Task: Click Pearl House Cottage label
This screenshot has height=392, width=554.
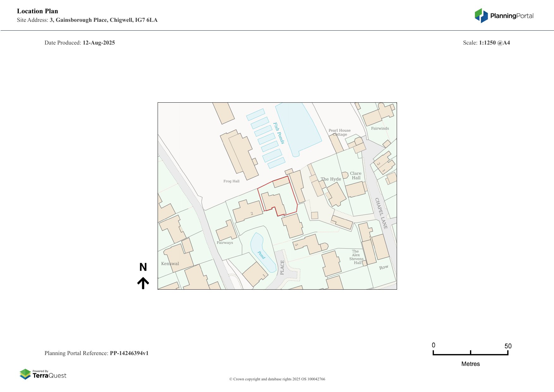Action: pos(340,132)
